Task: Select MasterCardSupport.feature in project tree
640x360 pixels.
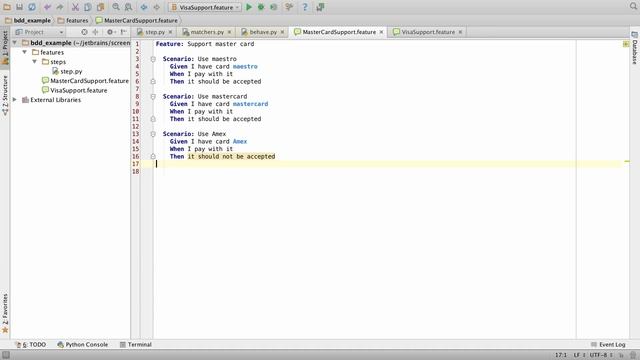Action: 85,81
